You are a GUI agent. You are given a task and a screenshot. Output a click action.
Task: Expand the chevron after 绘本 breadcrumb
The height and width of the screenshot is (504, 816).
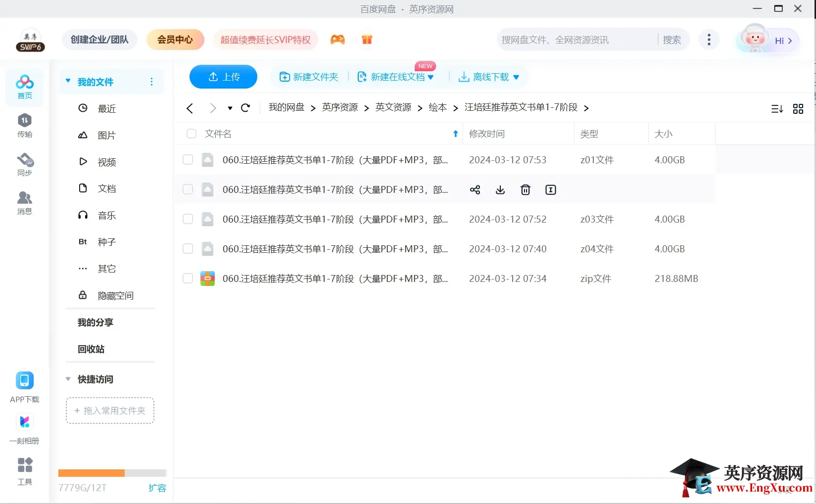click(456, 108)
